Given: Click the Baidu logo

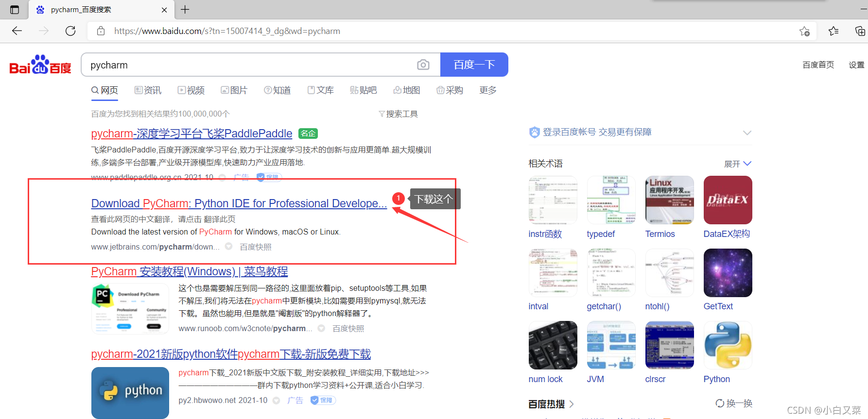Looking at the screenshot, I should tap(40, 65).
